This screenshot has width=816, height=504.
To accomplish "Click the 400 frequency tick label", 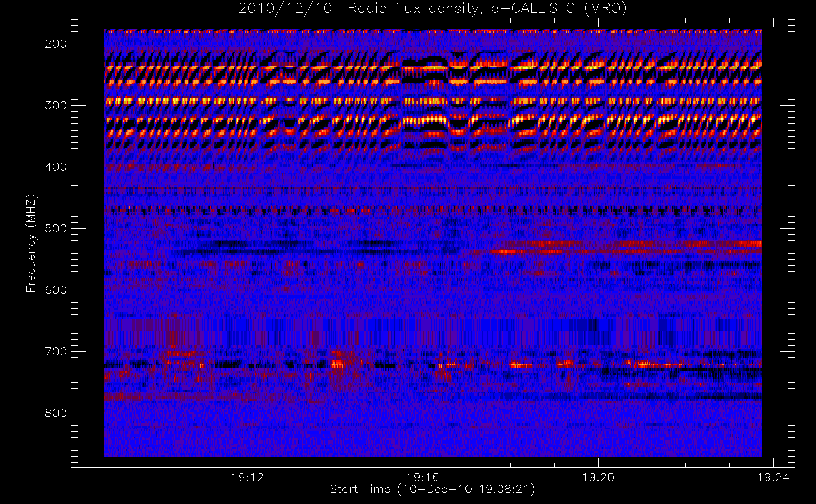I will click(x=56, y=167).
